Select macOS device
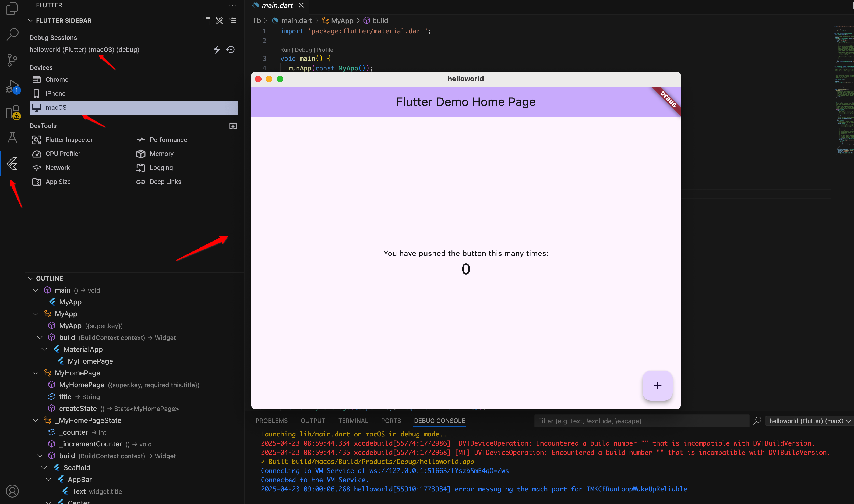854x504 pixels. [133, 107]
